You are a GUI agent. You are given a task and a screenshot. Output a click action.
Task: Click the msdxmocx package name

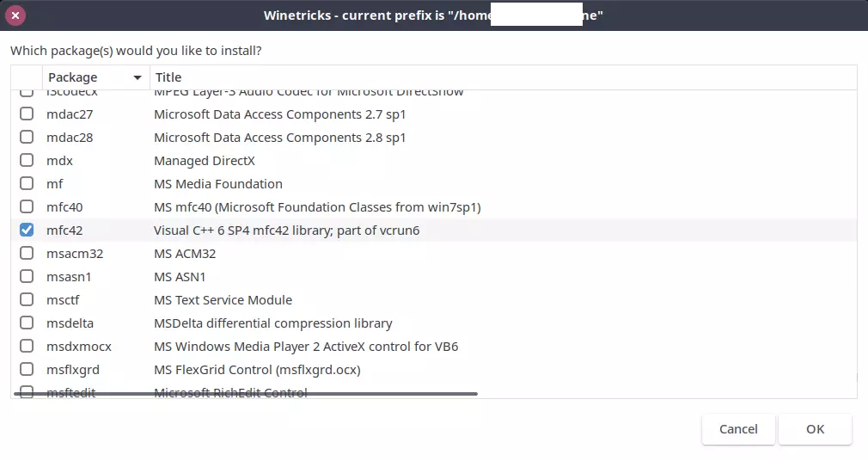click(x=79, y=347)
